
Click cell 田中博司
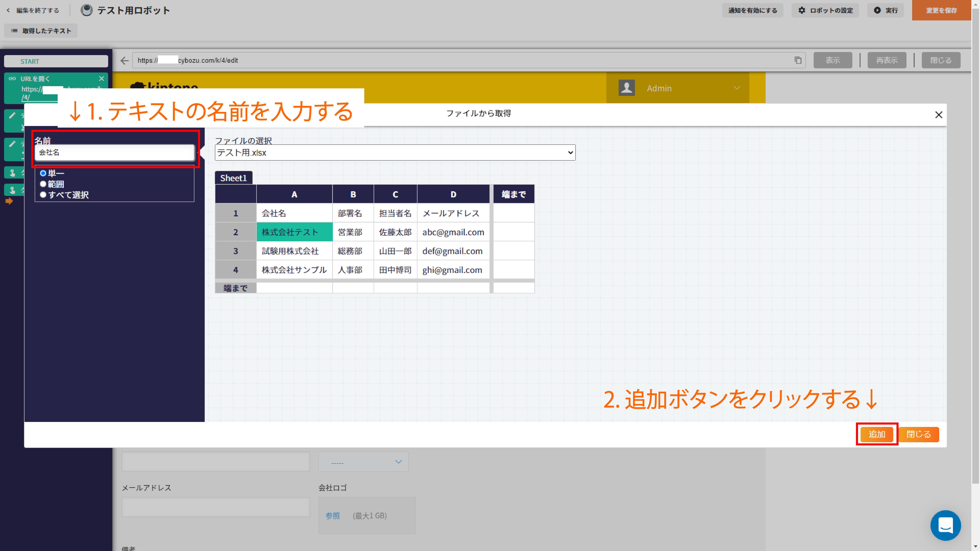coord(395,270)
